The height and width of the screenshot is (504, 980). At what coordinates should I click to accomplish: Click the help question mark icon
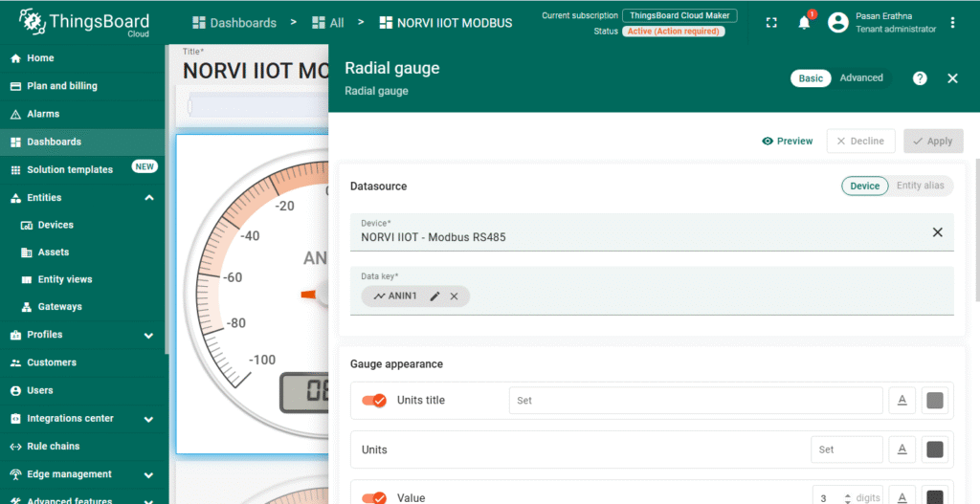(920, 78)
